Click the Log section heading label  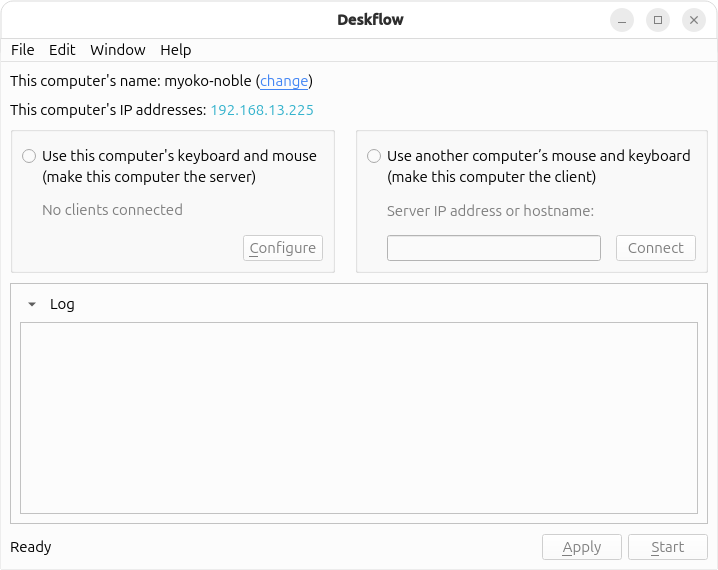62,304
